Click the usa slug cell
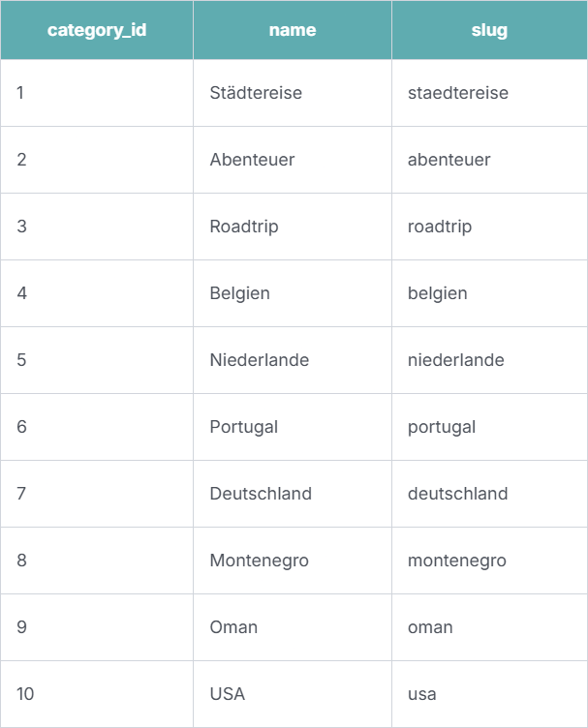The height and width of the screenshot is (728, 588). [x=422, y=694]
